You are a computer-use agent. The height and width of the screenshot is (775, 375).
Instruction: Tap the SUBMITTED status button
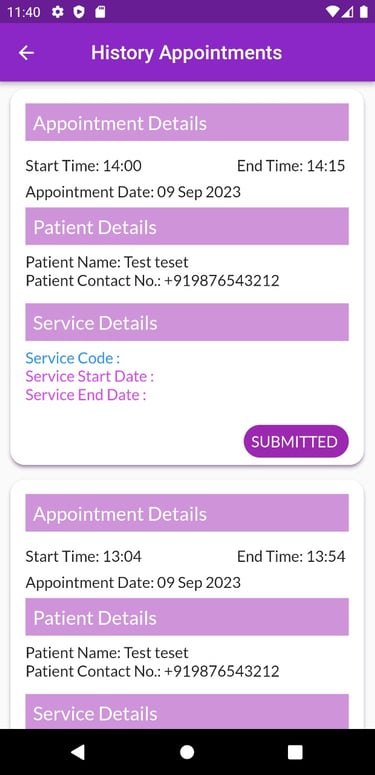click(x=296, y=441)
